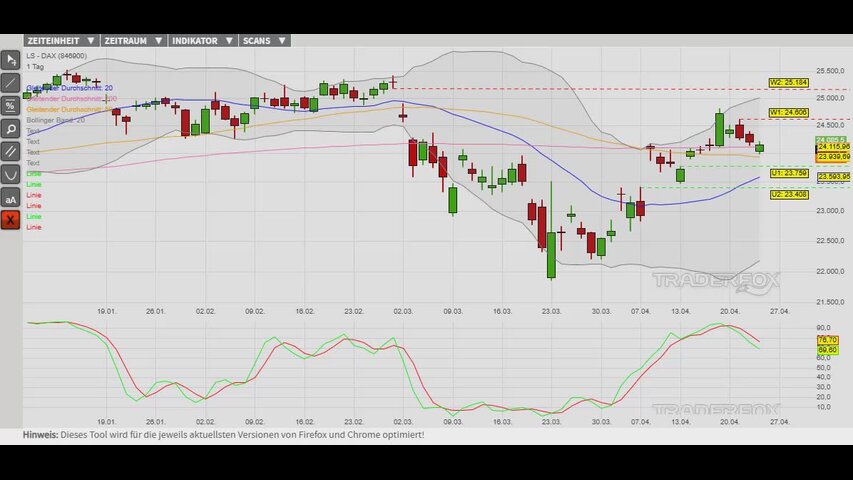The height and width of the screenshot is (480, 853).
Task: Click the red X delete tool
Action: pos(11,220)
